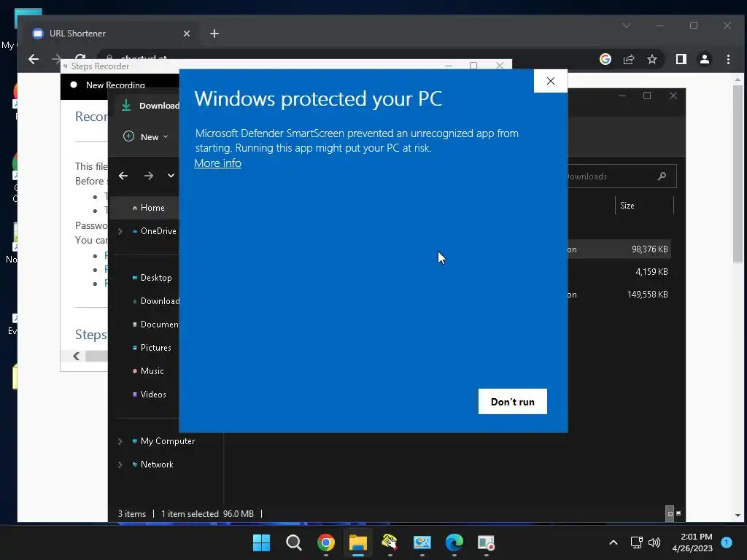Show hidden system tray icons
747x560 pixels.
pos(614,542)
